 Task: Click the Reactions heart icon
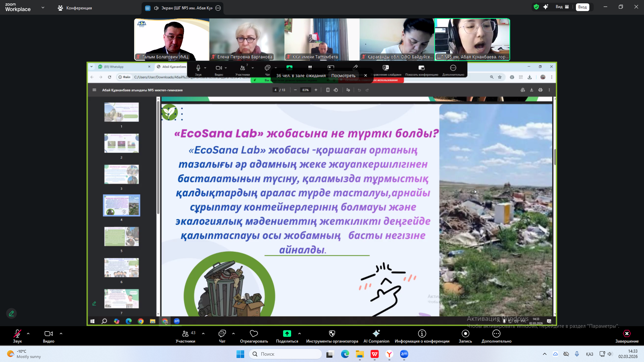click(x=254, y=334)
